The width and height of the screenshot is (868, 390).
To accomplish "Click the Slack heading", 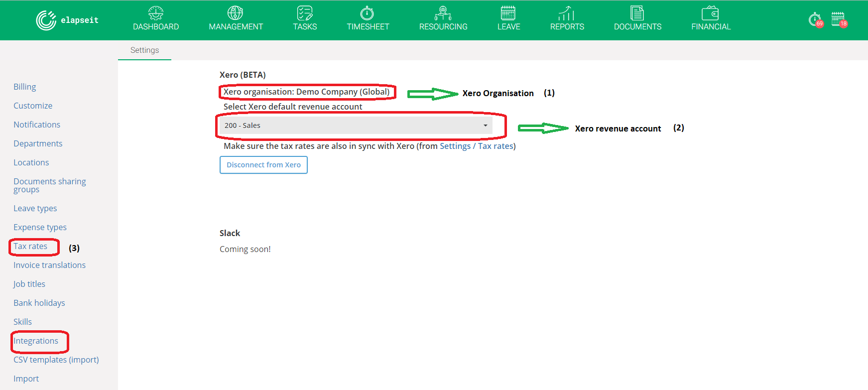I will click(x=230, y=233).
